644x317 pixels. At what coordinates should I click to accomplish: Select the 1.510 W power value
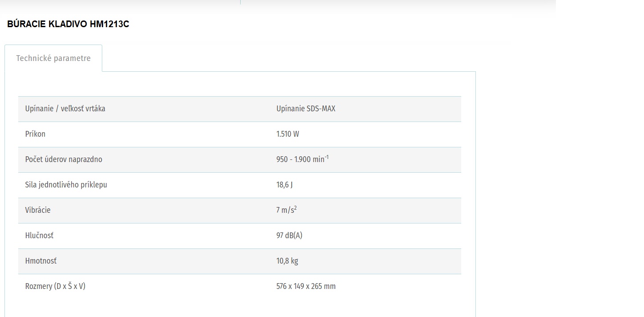(287, 134)
